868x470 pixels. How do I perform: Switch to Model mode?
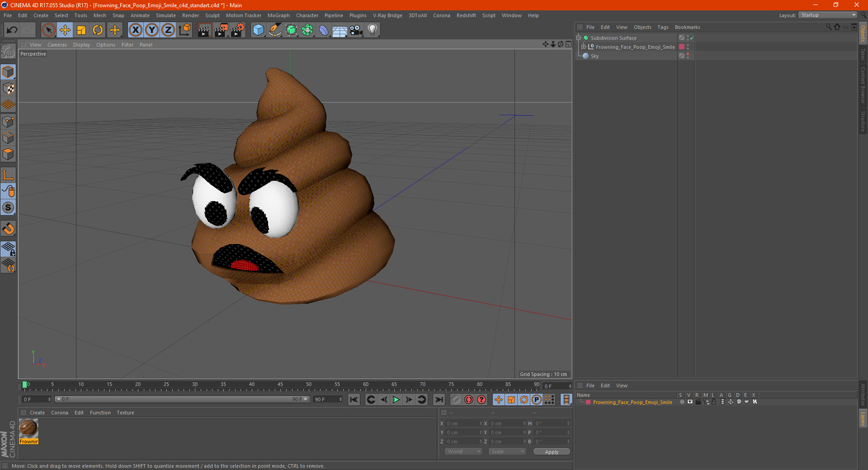pos(8,72)
